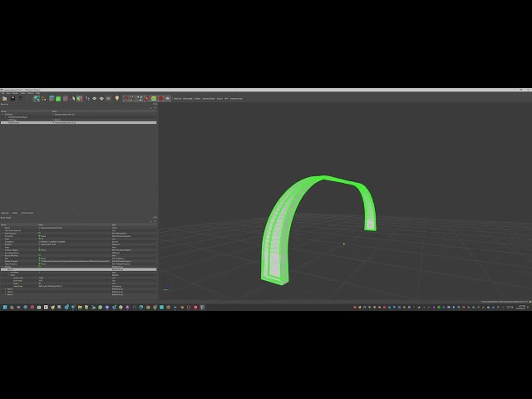Click Interactive Help button in the toolbar
The image size is (532, 399).
(236, 98)
